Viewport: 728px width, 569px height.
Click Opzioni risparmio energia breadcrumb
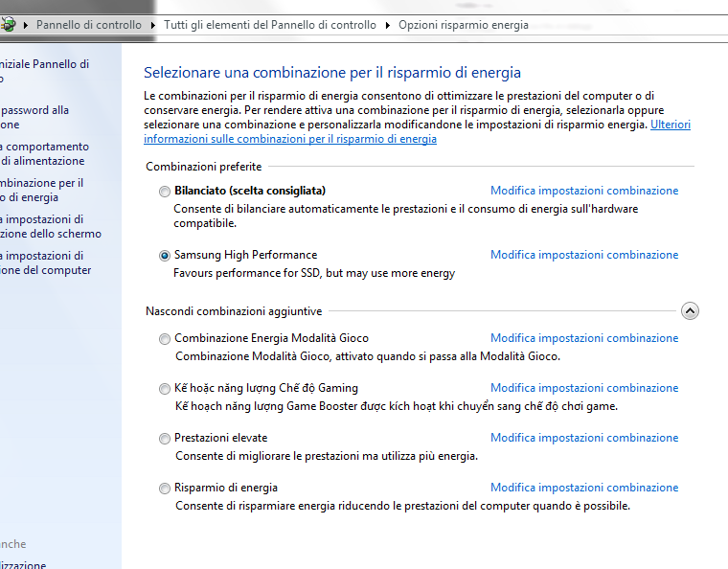pos(464,25)
